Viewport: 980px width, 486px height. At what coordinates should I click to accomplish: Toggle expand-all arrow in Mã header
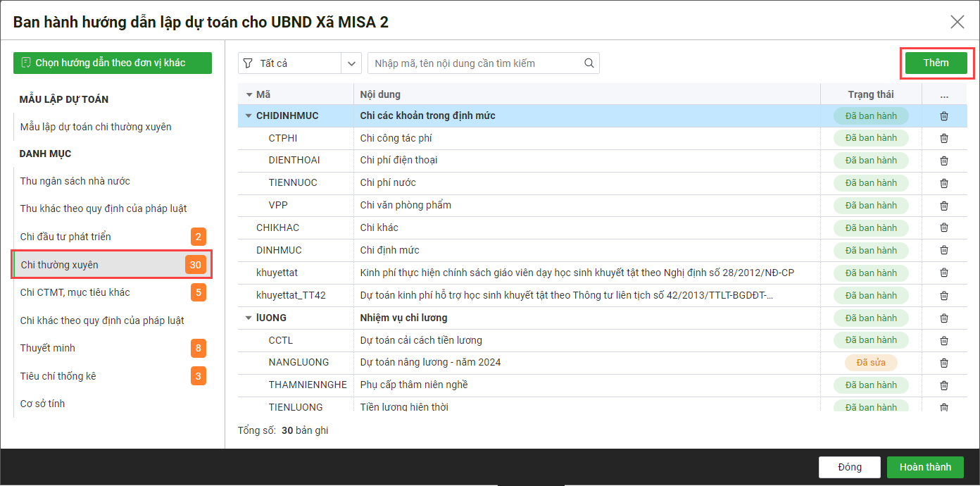pyautogui.click(x=249, y=95)
